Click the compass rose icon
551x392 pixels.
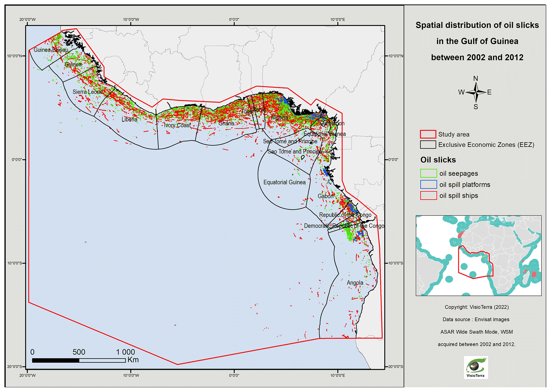click(x=476, y=93)
